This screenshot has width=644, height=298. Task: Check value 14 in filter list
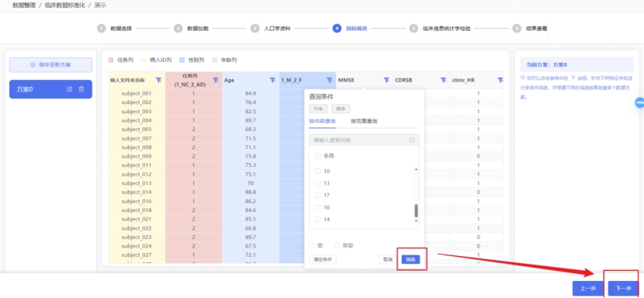pyautogui.click(x=317, y=220)
